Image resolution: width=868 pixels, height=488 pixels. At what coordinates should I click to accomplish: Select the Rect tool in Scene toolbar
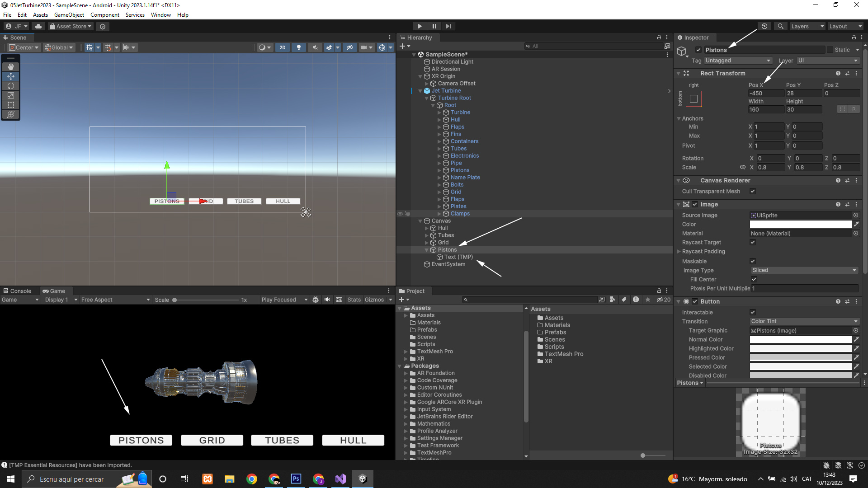pyautogui.click(x=11, y=105)
